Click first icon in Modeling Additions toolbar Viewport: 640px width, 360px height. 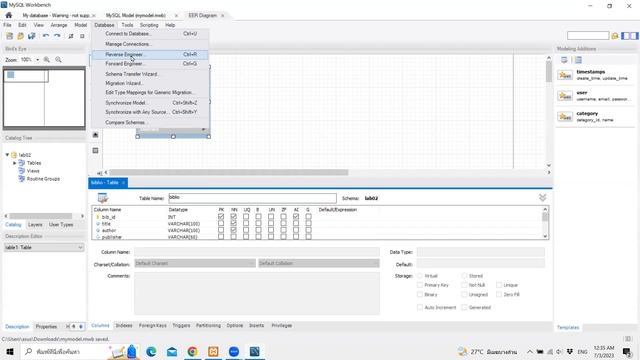564,60
